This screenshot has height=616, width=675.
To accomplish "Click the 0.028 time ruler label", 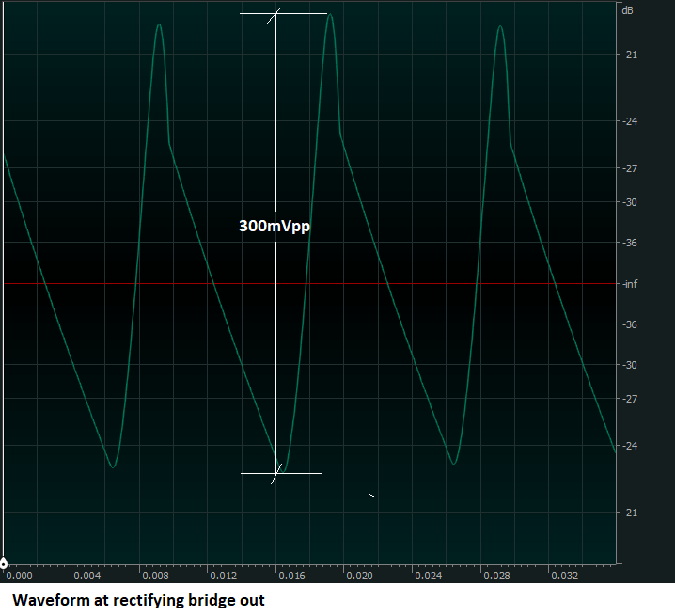I will pos(496,576).
